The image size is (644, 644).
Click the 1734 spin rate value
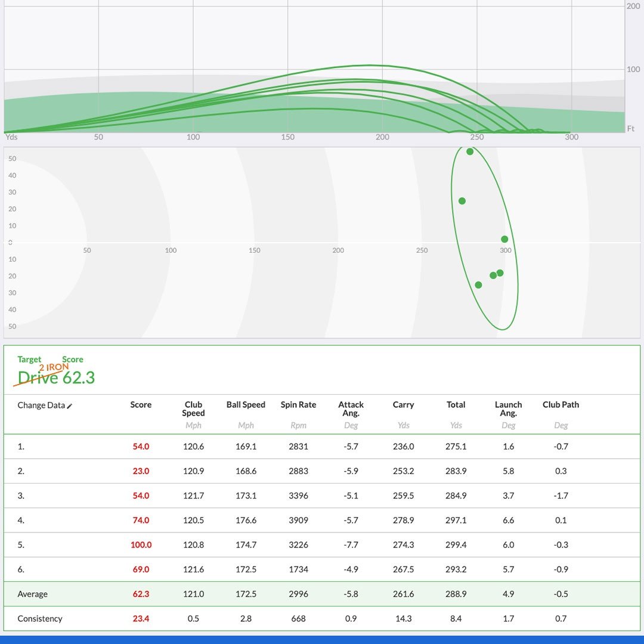click(x=299, y=569)
